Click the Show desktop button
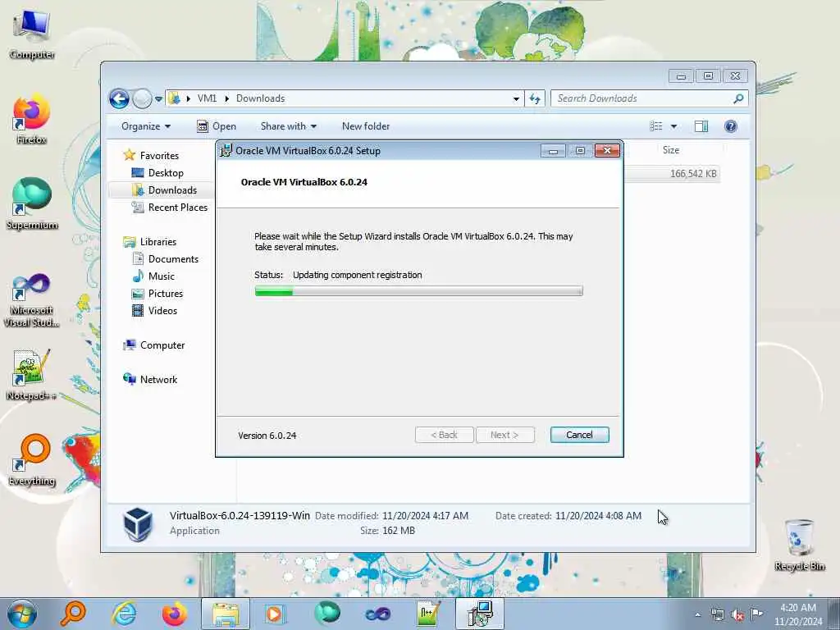This screenshot has height=630, width=840. tap(836, 614)
